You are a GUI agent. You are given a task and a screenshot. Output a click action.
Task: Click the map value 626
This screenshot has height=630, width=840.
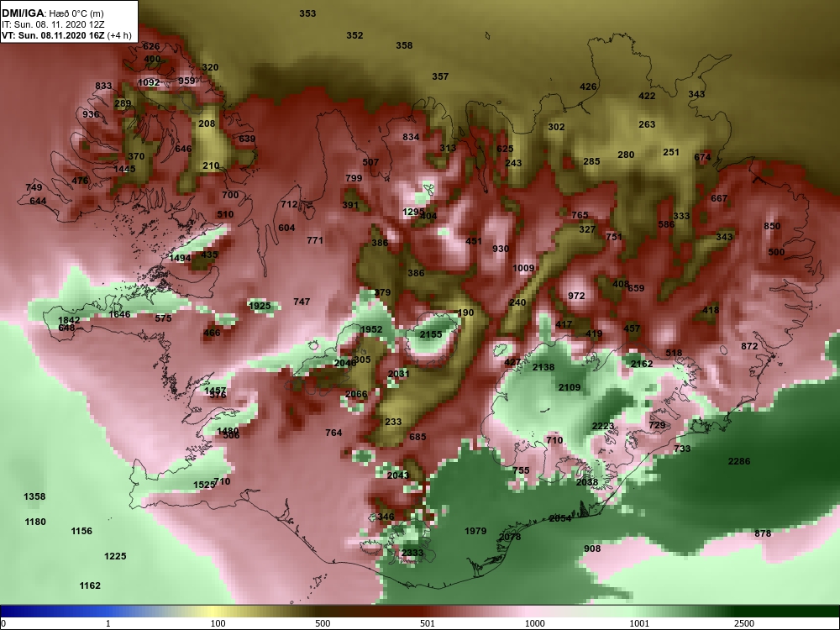point(151,46)
